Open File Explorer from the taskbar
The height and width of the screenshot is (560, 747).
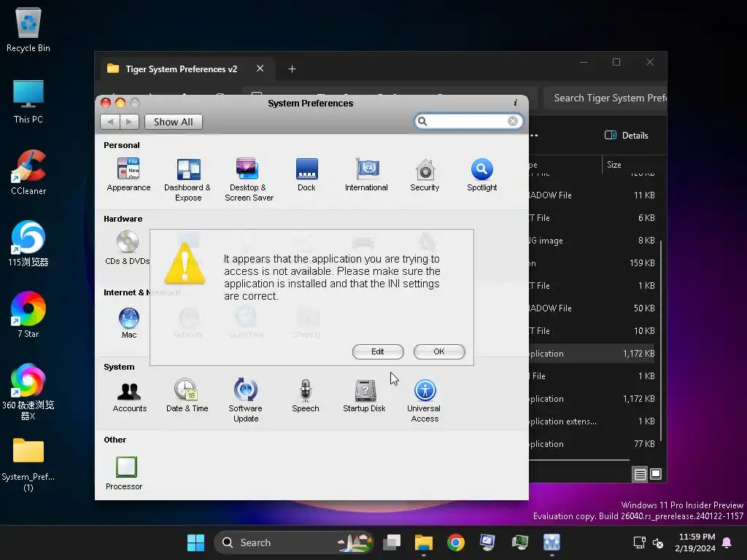424,542
